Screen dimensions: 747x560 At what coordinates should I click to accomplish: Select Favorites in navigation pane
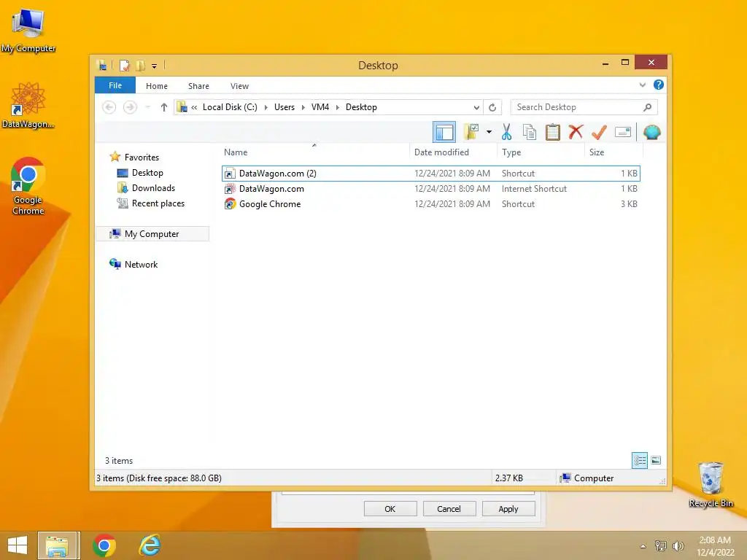point(142,157)
